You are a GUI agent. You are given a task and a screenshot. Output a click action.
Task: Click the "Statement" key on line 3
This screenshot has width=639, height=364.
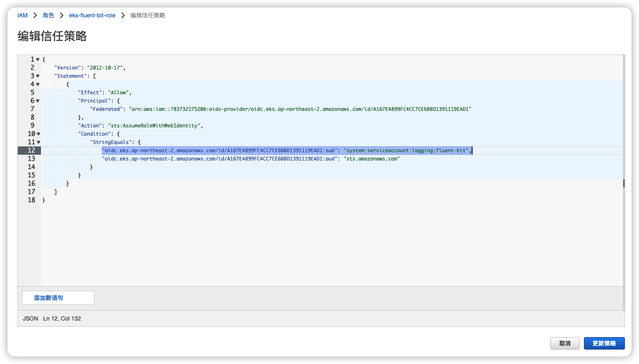point(70,76)
